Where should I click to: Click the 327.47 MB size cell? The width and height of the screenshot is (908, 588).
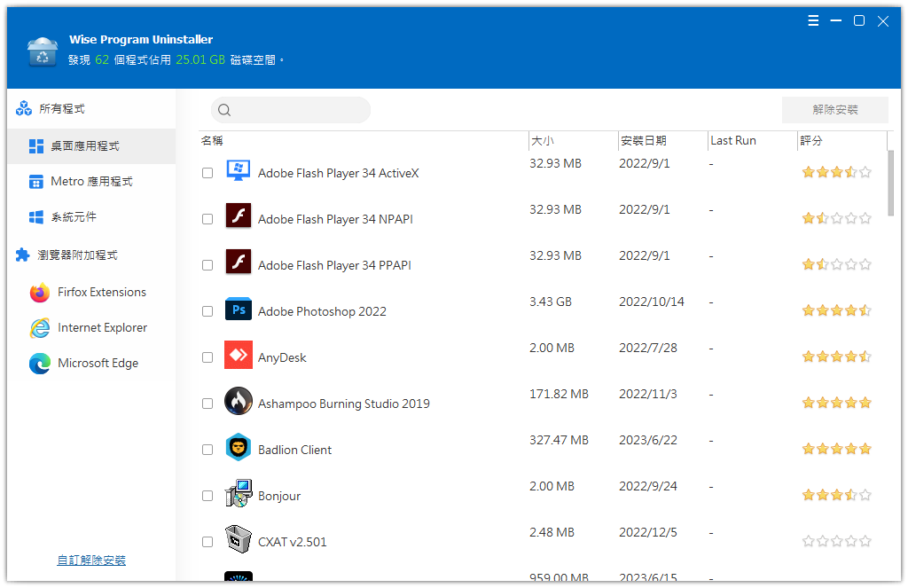tap(559, 440)
